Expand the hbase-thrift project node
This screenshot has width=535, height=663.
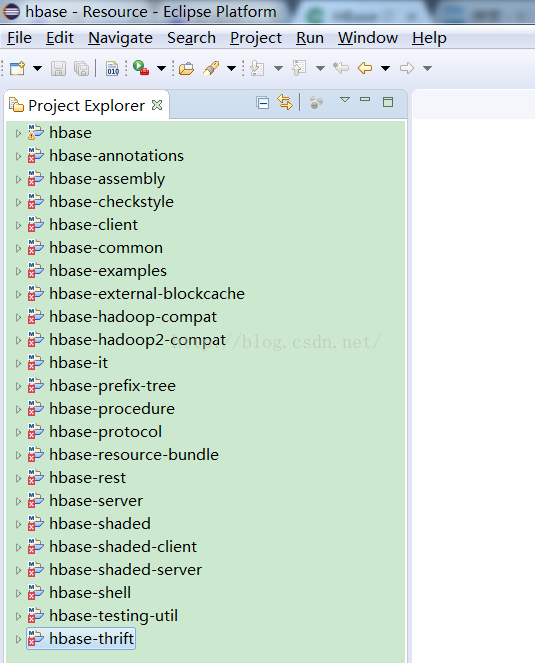pos(18,639)
